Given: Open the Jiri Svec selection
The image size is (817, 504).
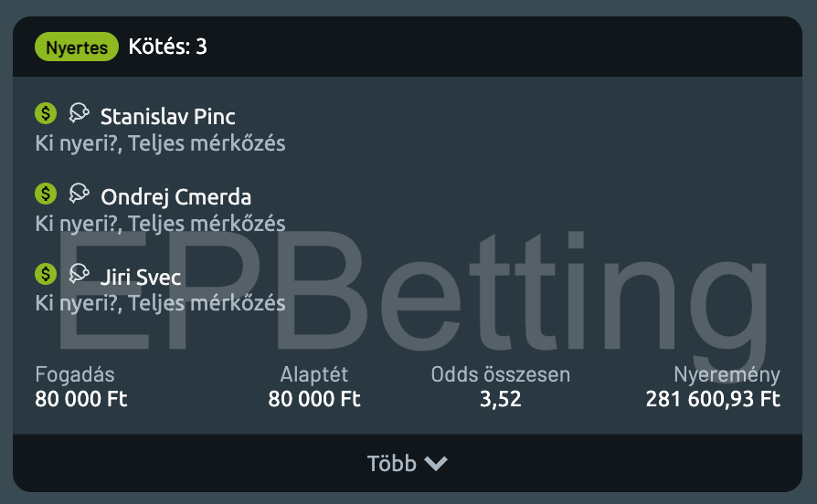Looking at the screenshot, I should pyautogui.click(x=141, y=277).
